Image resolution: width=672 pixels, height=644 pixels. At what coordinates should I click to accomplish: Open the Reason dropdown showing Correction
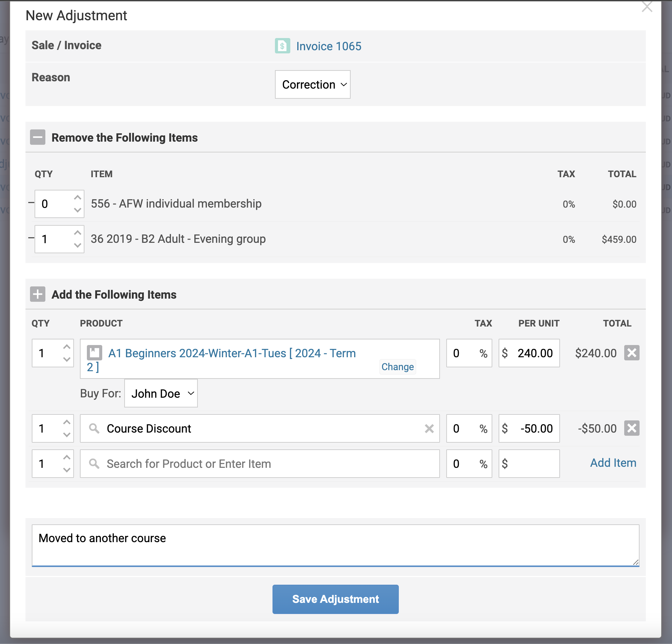[313, 84]
